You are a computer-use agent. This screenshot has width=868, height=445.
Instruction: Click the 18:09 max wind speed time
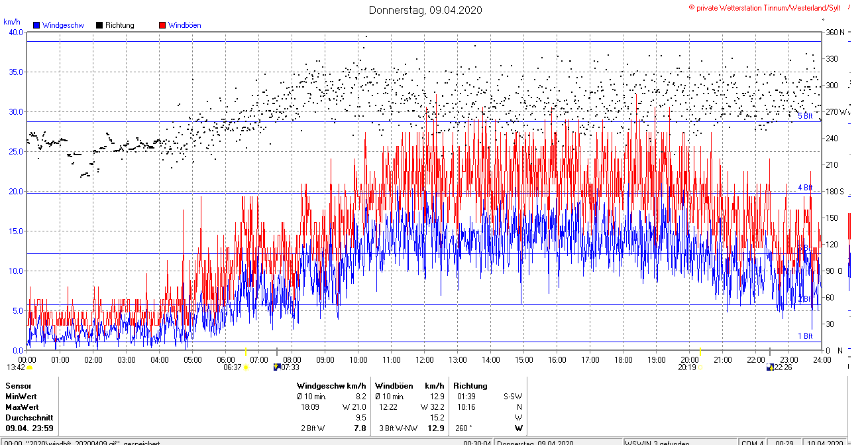[x=309, y=407]
